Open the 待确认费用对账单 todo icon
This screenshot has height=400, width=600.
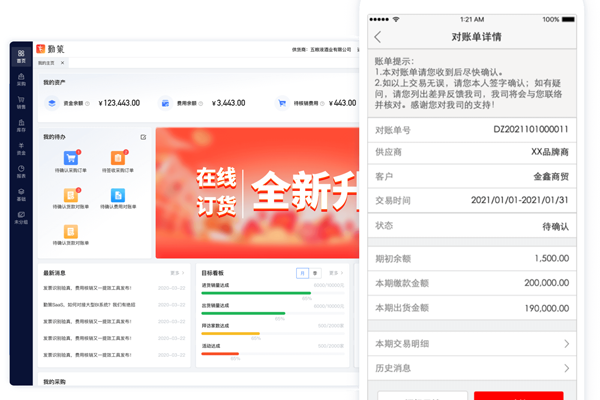point(119,195)
